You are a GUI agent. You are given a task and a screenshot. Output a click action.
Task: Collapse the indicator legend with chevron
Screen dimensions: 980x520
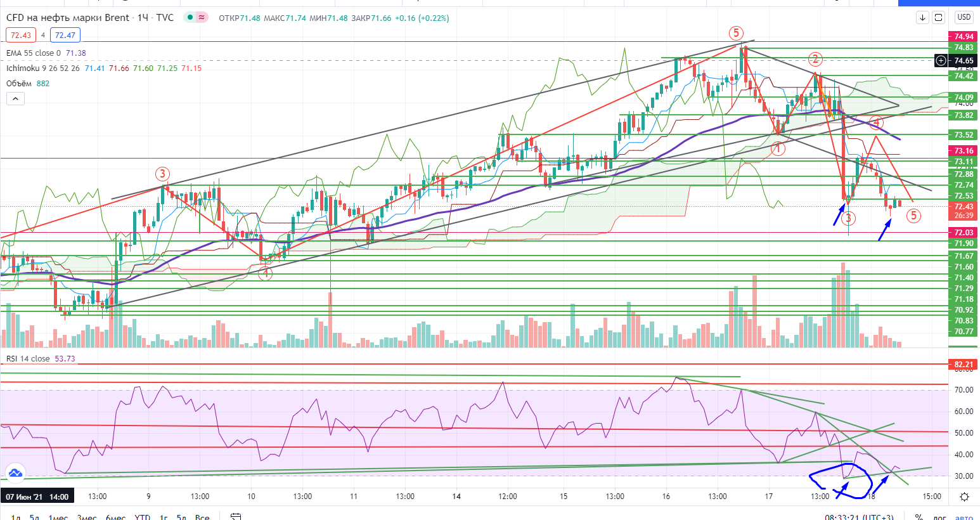(15, 98)
